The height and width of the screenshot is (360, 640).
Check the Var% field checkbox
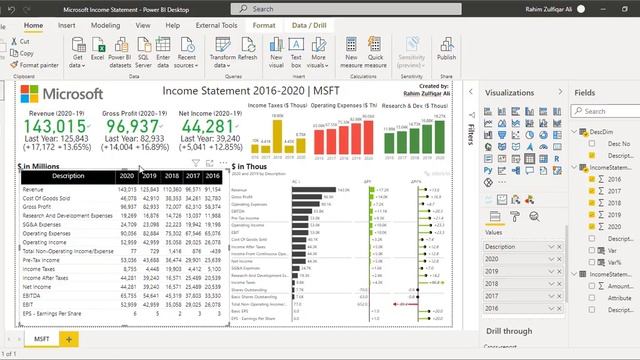[592, 262]
